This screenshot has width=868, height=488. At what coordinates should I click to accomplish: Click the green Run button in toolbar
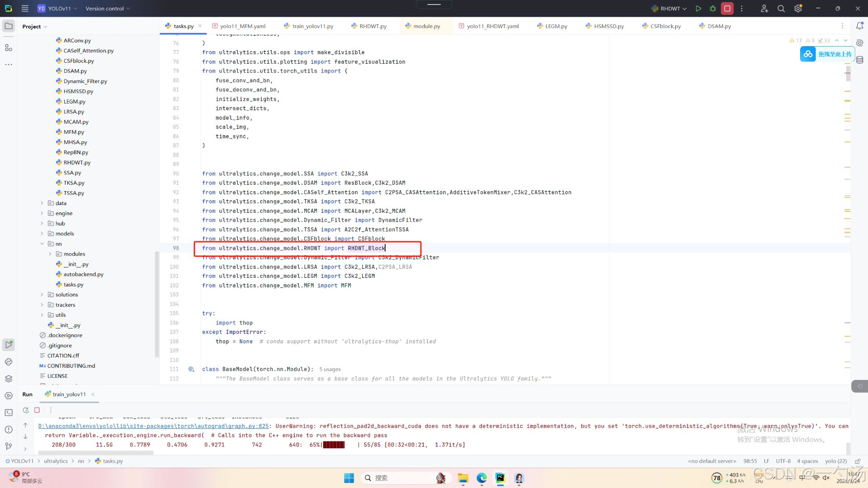coord(698,9)
